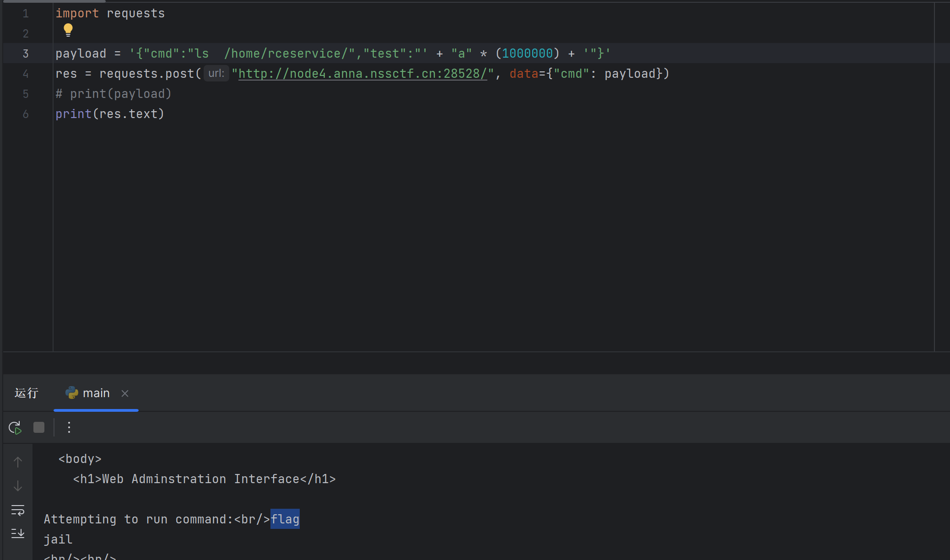Click the highlighted flag text in output
Screen dimensions: 950x560
[285, 519]
